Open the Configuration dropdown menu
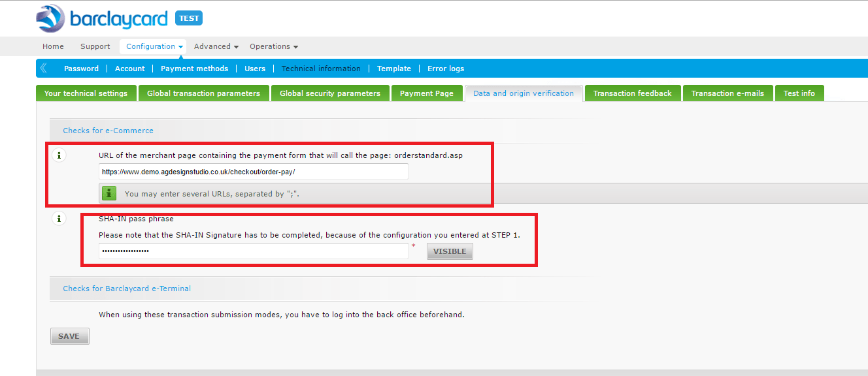The width and height of the screenshot is (868, 376). 154,46
